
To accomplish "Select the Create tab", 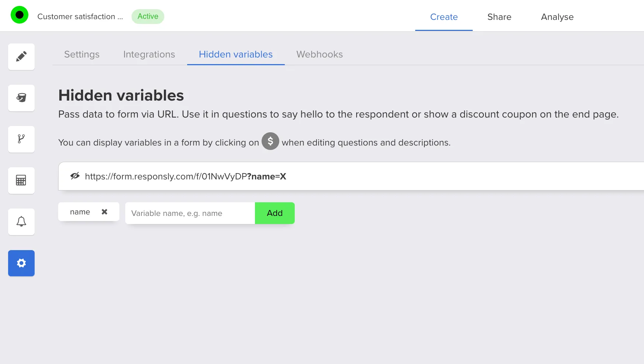I will coord(444,17).
